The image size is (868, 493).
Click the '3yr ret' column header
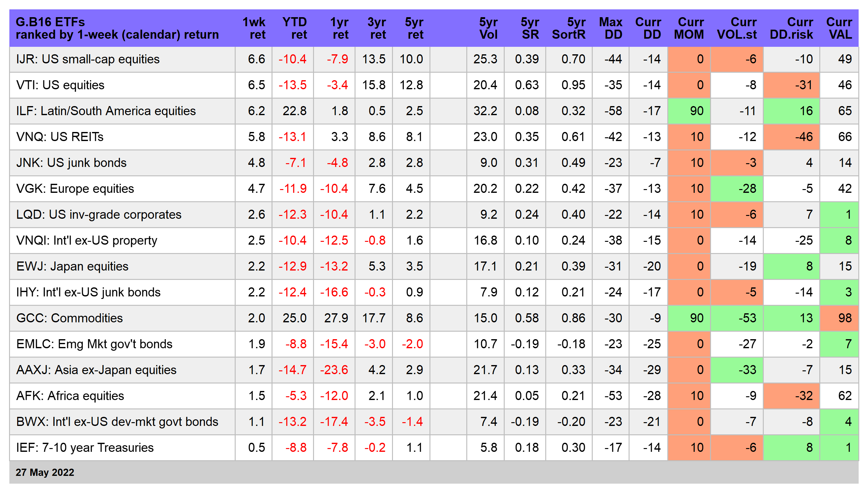(377, 28)
